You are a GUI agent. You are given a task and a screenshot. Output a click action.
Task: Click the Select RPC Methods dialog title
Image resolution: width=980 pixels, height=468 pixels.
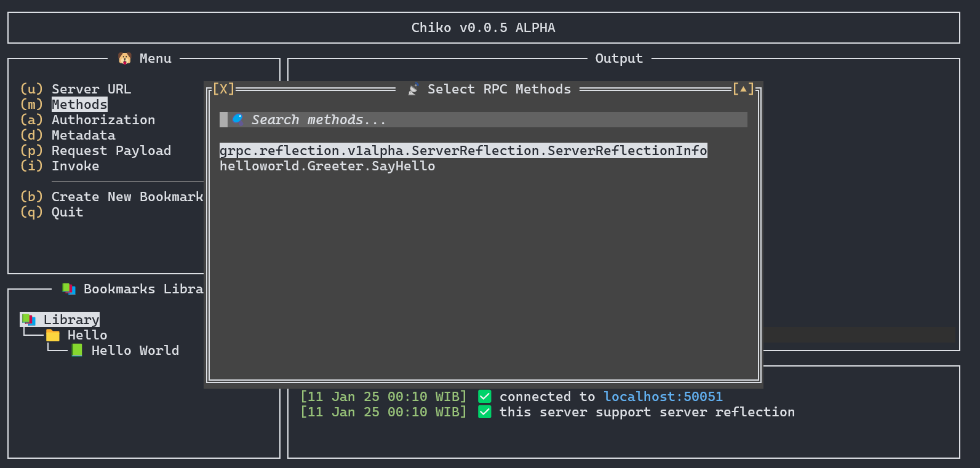coord(500,89)
